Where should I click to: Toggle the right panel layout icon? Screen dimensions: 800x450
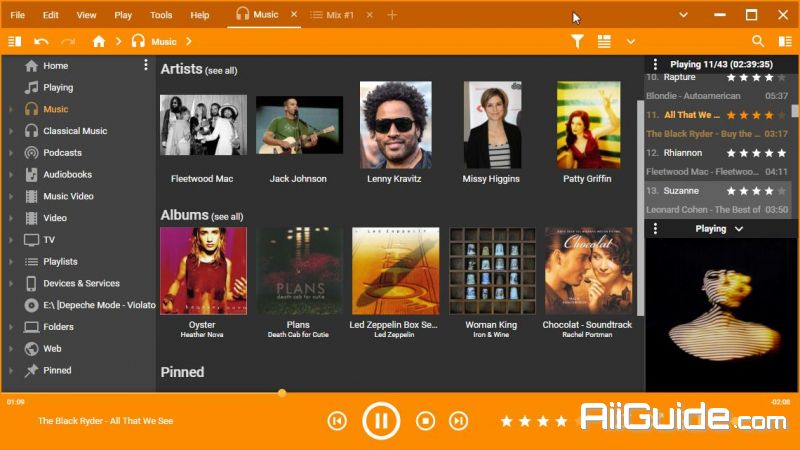pos(785,41)
